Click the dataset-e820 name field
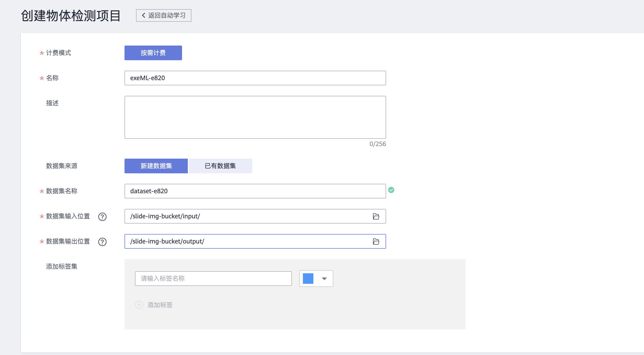The height and width of the screenshot is (355, 644). (x=255, y=191)
